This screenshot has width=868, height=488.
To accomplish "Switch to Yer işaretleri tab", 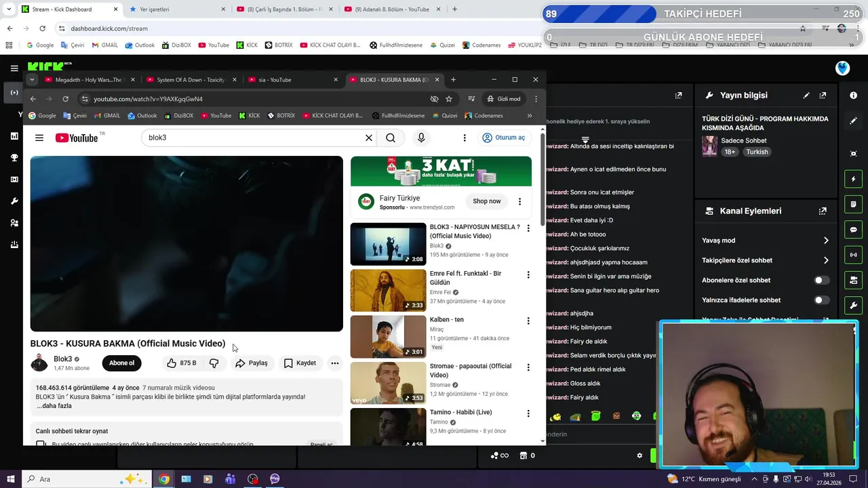I will [x=176, y=9].
